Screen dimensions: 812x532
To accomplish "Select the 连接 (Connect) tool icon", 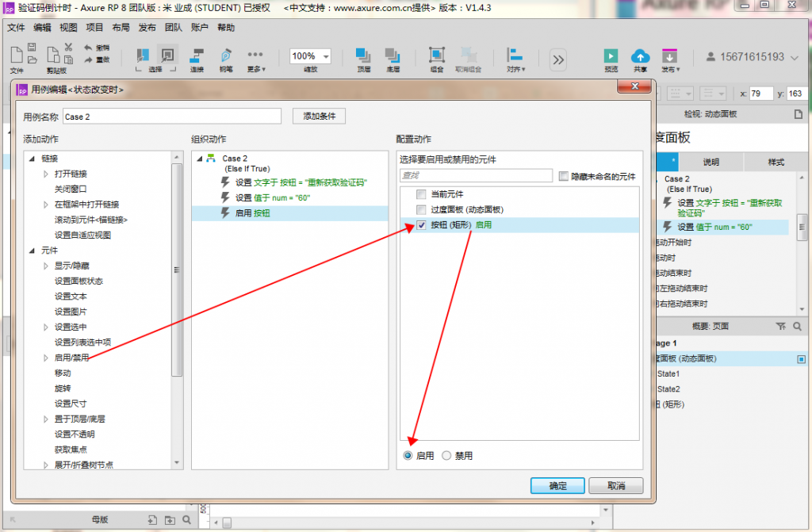I will coord(197,56).
